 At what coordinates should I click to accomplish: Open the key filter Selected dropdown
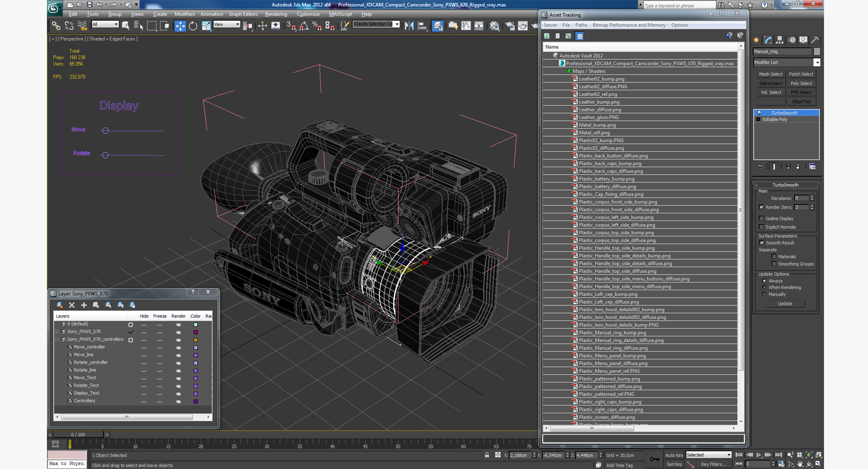[x=729, y=455]
